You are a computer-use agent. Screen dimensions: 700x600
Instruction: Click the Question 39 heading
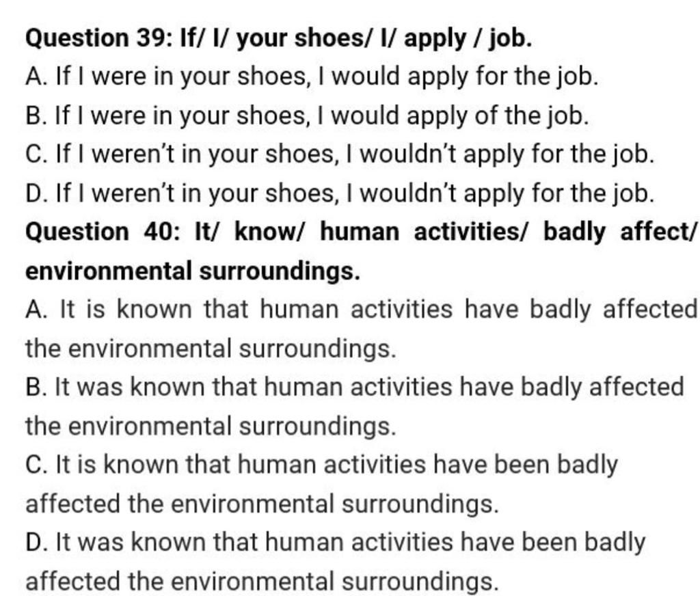pos(279,38)
